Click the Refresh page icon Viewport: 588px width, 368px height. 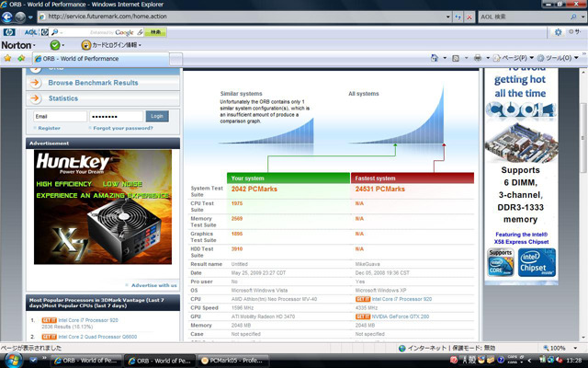[x=458, y=17]
